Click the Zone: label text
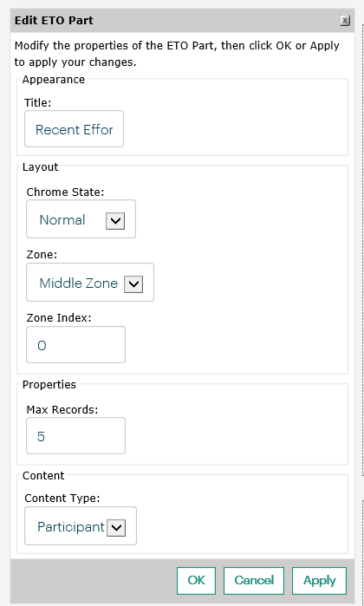The height and width of the screenshot is (606, 364). 42,255
